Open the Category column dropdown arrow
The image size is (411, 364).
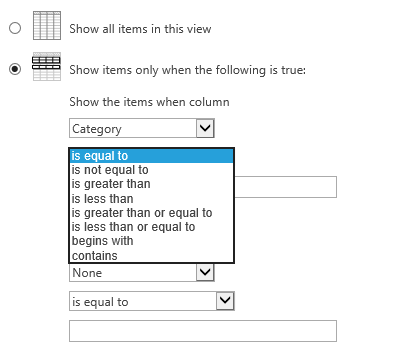tap(205, 128)
